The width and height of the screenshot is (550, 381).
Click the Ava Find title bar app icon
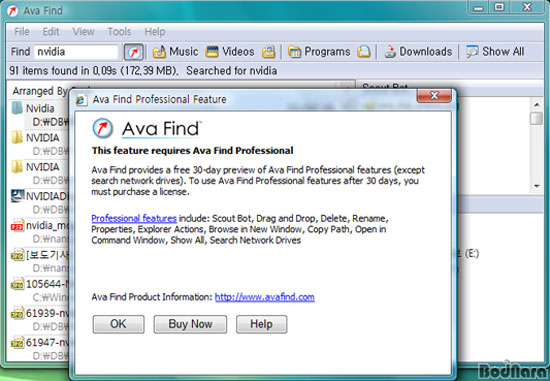[13, 11]
